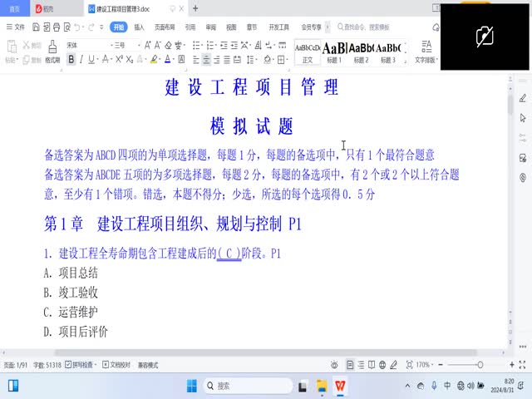Toggle Underline formatting
This screenshot has width=532, height=399.
(91, 60)
